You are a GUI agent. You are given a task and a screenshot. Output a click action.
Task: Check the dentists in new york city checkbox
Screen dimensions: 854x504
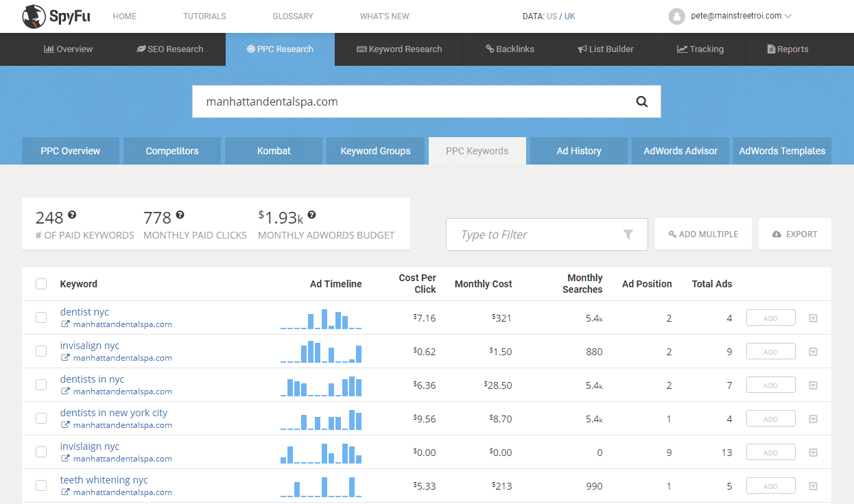point(41,418)
